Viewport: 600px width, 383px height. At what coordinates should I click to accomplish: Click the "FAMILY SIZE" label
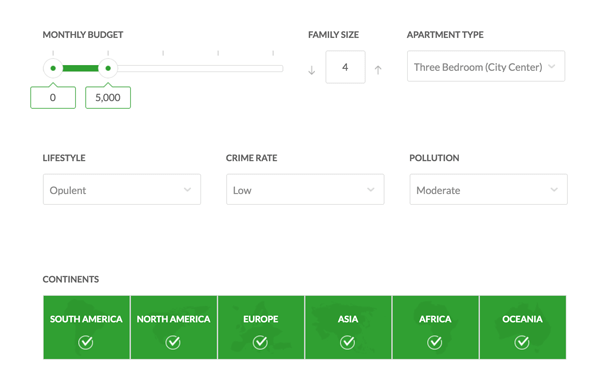pyautogui.click(x=333, y=35)
